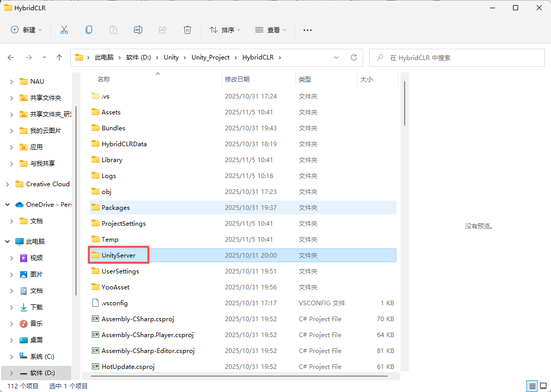Click the 音乐 music icon in sidebar
551x392 pixels.
(x=24, y=324)
